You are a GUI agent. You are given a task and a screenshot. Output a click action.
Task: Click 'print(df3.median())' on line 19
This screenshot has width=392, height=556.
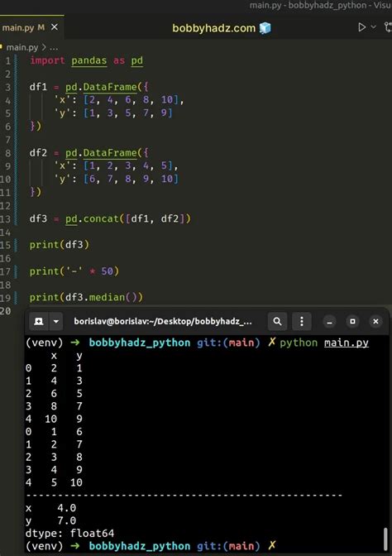point(86,297)
